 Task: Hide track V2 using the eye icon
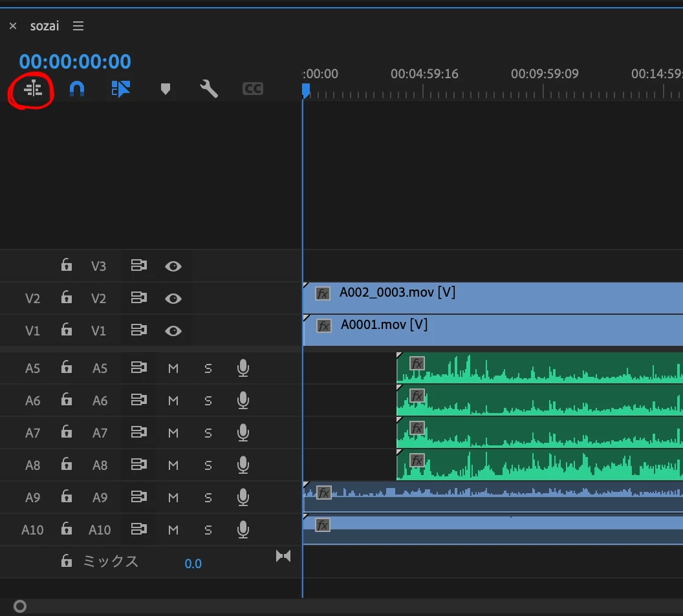click(x=173, y=299)
